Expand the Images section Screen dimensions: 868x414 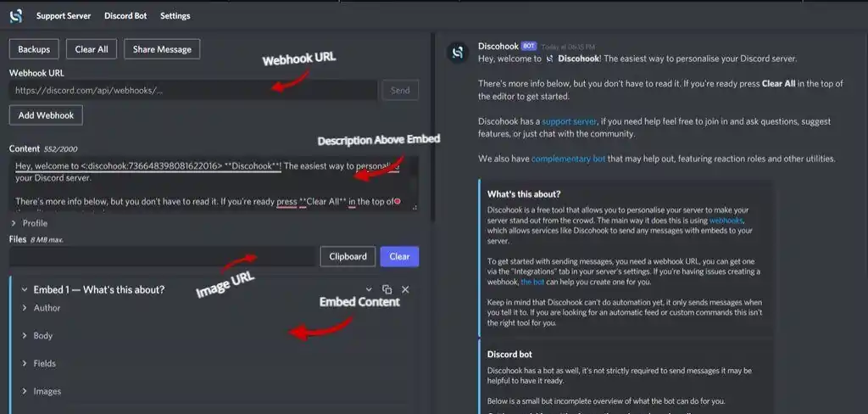click(41, 391)
